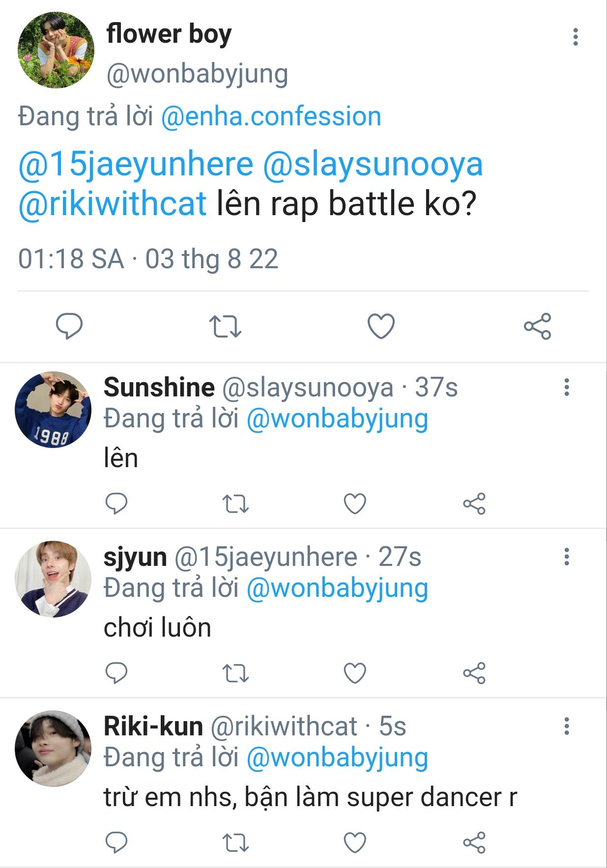Share sjyun's reply
Viewport: 607px width, 868px height.
(x=474, y=673)
